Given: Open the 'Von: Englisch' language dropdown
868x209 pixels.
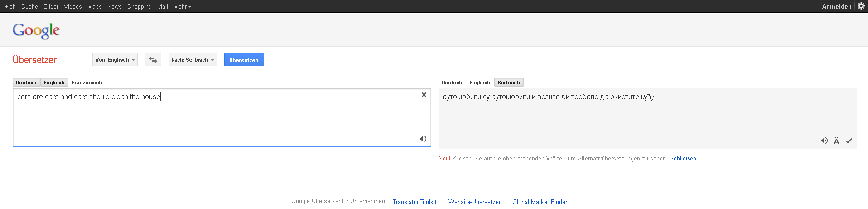Looking at the screenshot, I should [115, 60].
